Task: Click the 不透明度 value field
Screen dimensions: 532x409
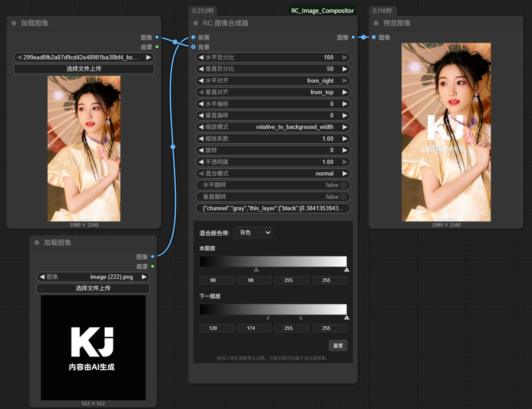Action: coord(273,162)
